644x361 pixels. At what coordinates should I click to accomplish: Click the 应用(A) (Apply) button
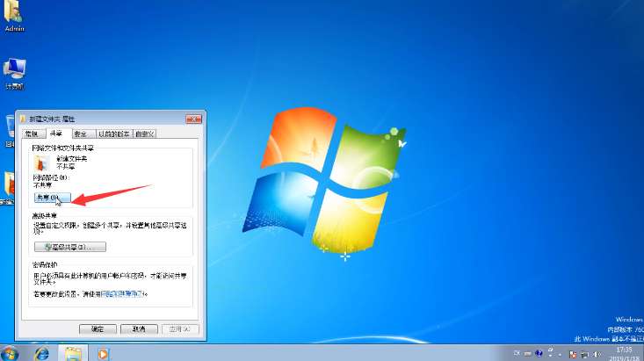180,329
